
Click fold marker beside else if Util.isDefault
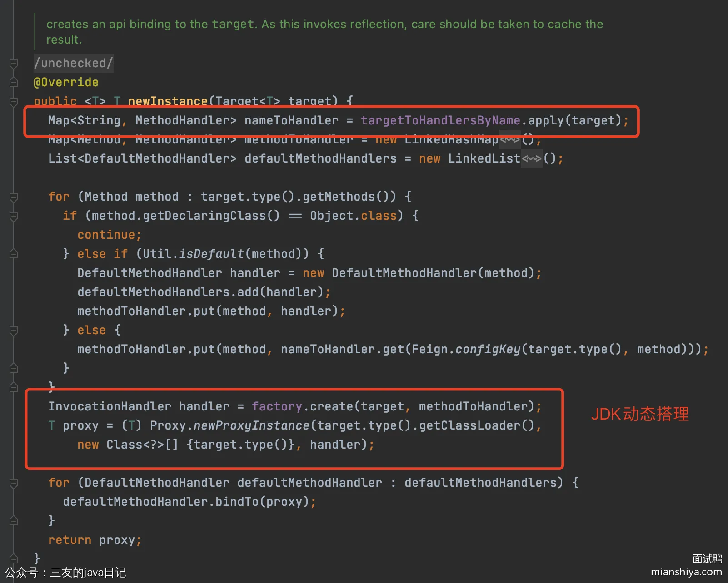pyautogui.click(x=14, y=254)
